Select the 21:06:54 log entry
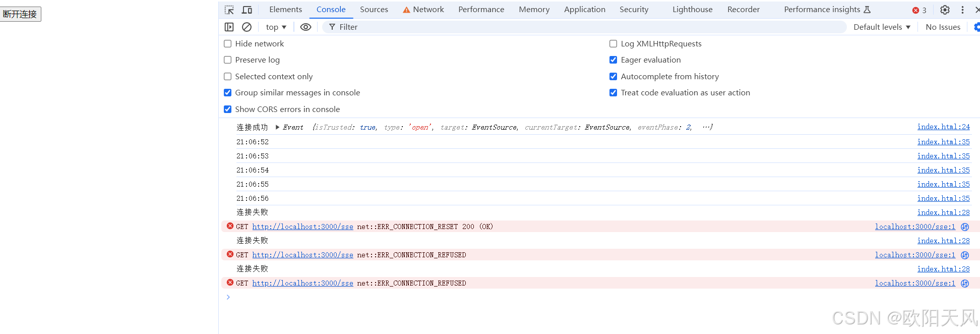Image resolution: width=980 pixels, height=334 pixels. click(x=253, y=171)
